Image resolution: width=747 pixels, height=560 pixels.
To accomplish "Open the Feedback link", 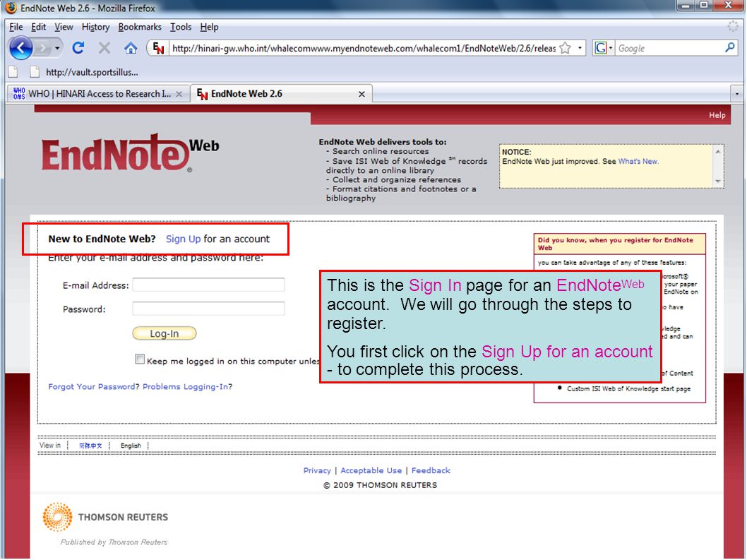I will click(x=431, y=471).
